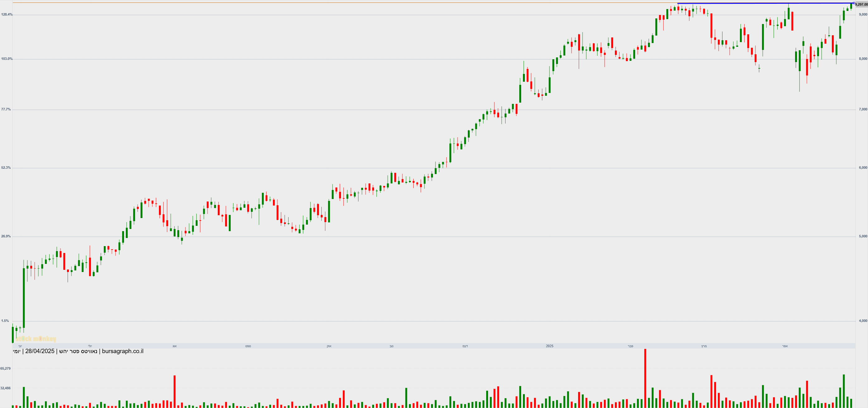This screenshot has width=868, height=408.
Task: Click the tallest red volume bar
Action: coord(645,378)
